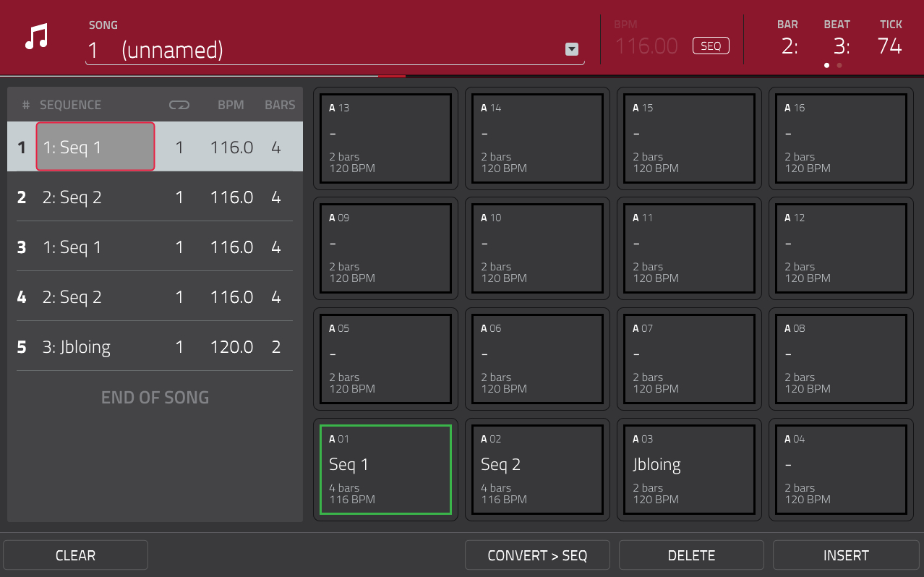Click the loop icon in the sequence list header
This screenshot has width=924, height=577.
pyautogui.click(x=179, y=104)
